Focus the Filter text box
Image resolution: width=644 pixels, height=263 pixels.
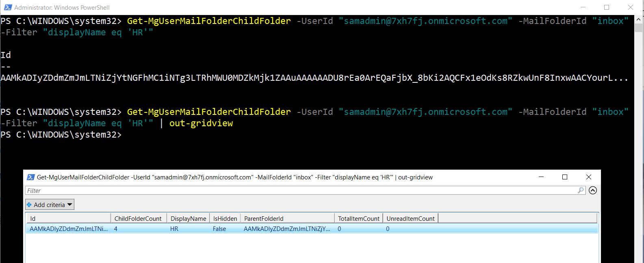point(301,190)
